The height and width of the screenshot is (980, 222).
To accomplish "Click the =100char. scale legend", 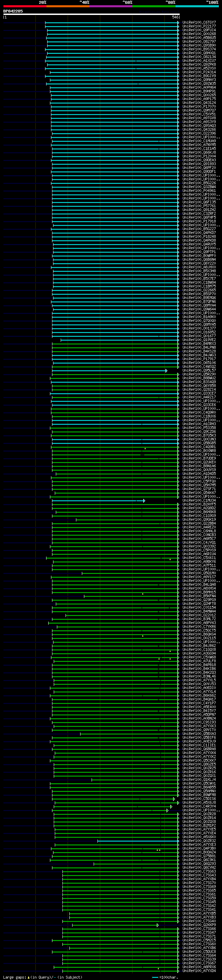I will click(165, 977).
